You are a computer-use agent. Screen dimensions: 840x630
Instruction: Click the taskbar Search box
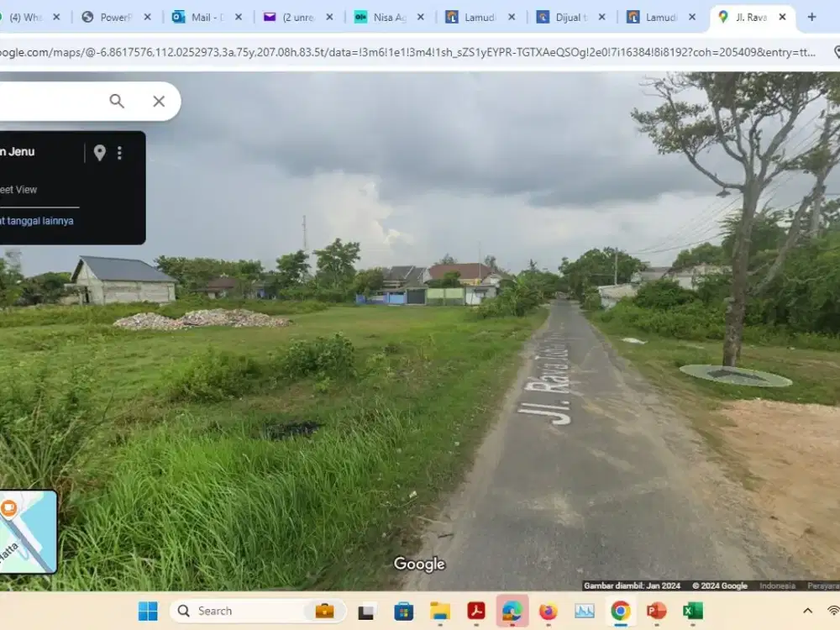(258, 611)
